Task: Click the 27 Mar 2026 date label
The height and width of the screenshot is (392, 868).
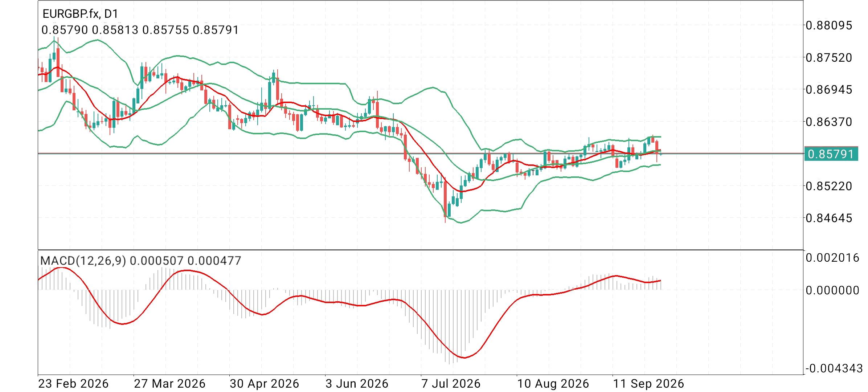Action: tap(169, 384)
